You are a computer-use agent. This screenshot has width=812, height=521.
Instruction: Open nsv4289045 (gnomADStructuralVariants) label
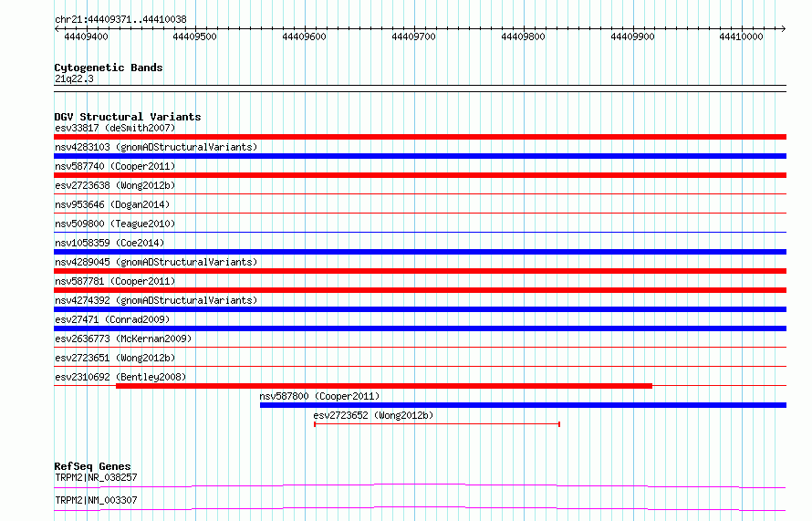156,262
